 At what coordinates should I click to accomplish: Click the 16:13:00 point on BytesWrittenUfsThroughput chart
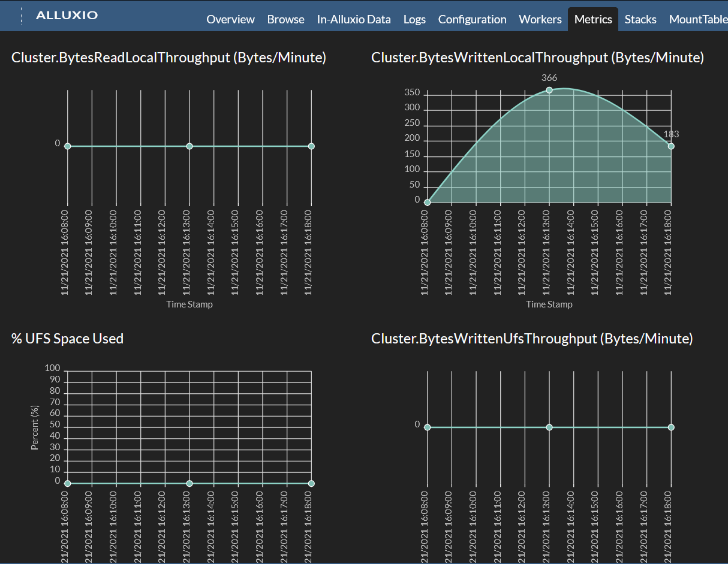(x=549, y=427)
